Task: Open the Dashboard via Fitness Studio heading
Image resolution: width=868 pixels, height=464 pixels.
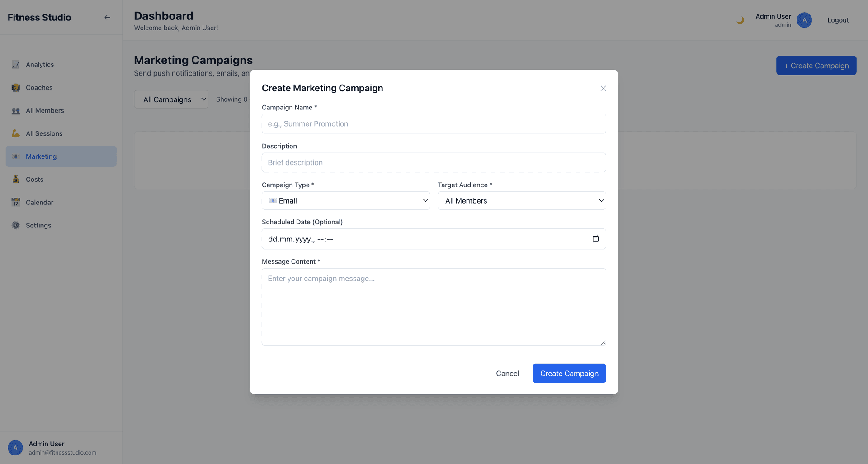Action: coord(39,17)
